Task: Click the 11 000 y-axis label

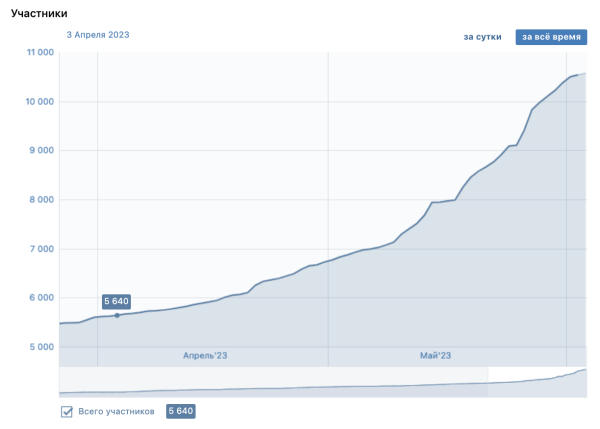Action: pyautogui.click(x=36, y=52)
